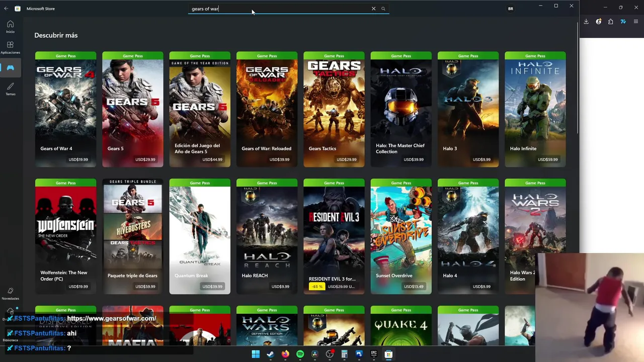Open Firefox downloads icon in browser window
The height and width of the screenshot is (362, 644).
coord(586,22)
